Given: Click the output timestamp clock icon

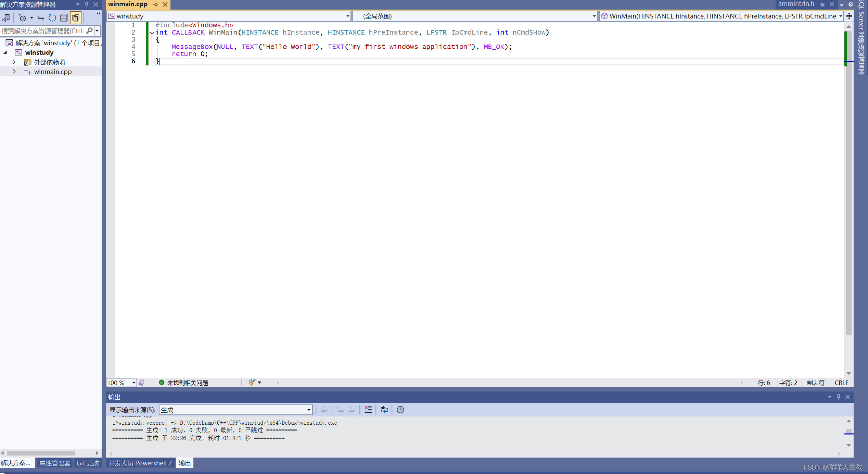Looking at the screenshot, I should coord(400,410).
